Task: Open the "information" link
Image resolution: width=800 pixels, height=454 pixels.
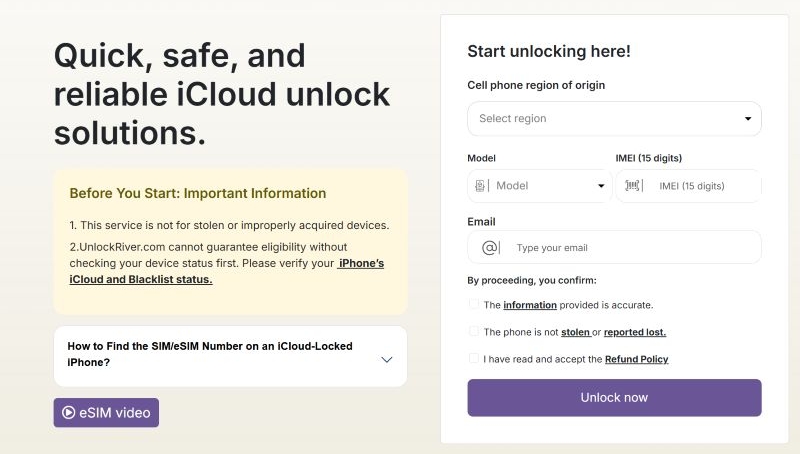Action: [530, 305]
